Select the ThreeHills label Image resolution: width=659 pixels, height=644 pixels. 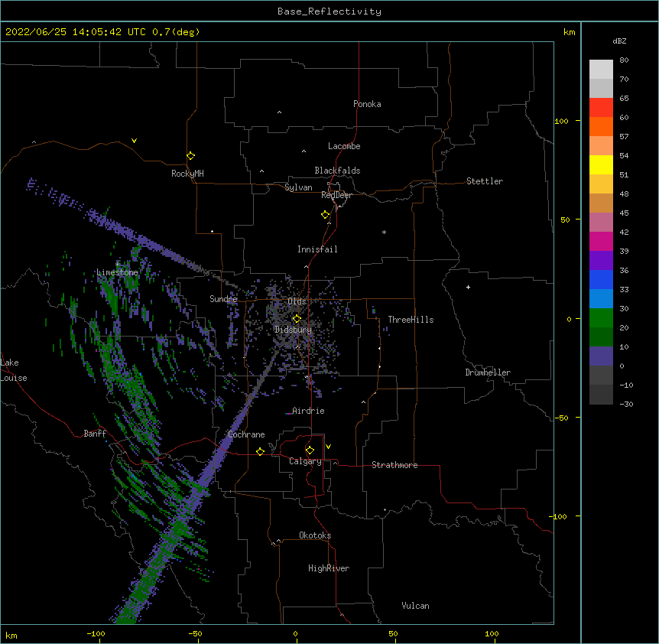(411, 320)
